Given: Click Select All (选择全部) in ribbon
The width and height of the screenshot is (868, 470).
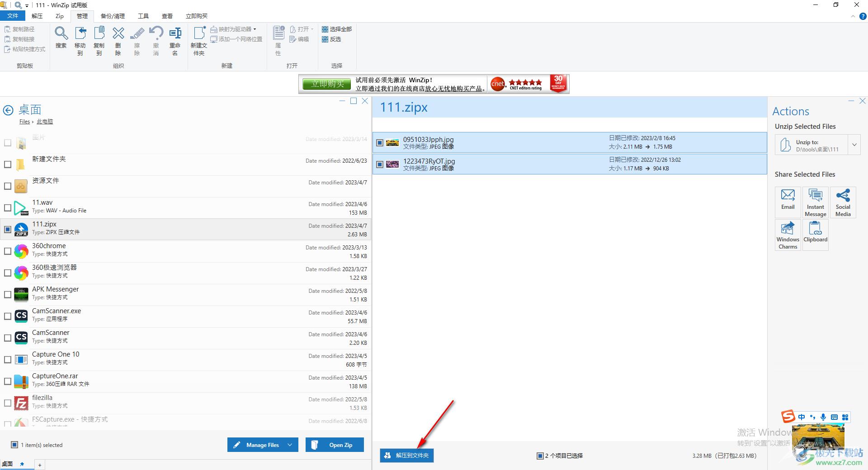Looking at the screenshot, I should coord(337,29).
